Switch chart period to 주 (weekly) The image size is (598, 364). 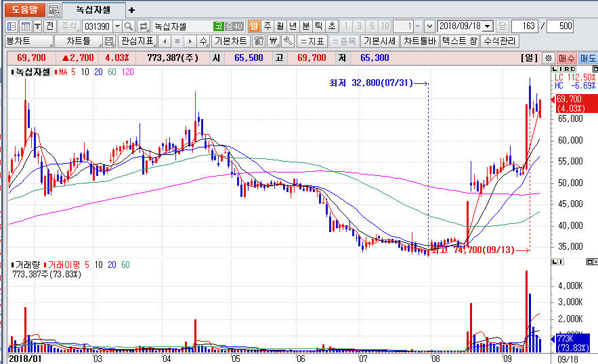click(268, 26)
